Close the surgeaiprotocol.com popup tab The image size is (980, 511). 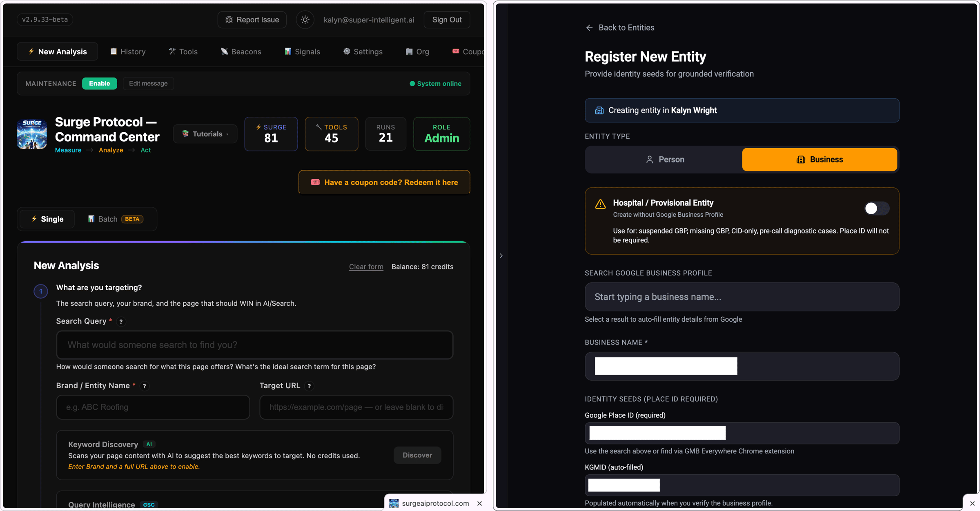pos(479,503)
